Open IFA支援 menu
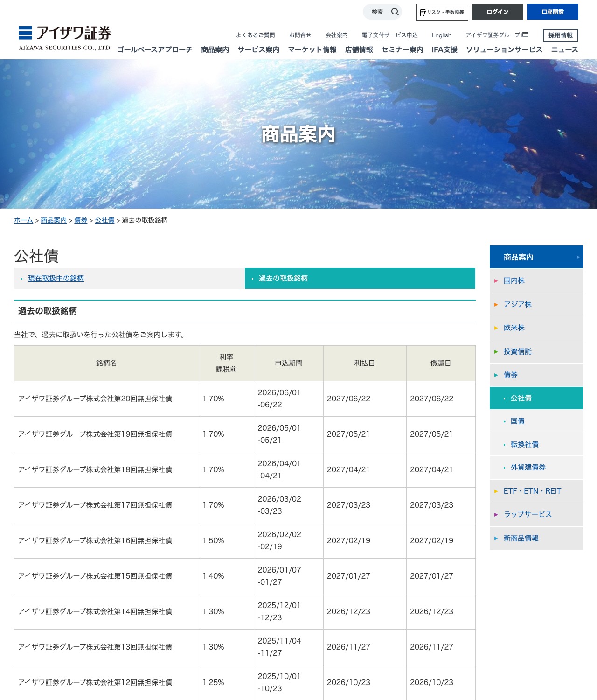 click(444, 49)
